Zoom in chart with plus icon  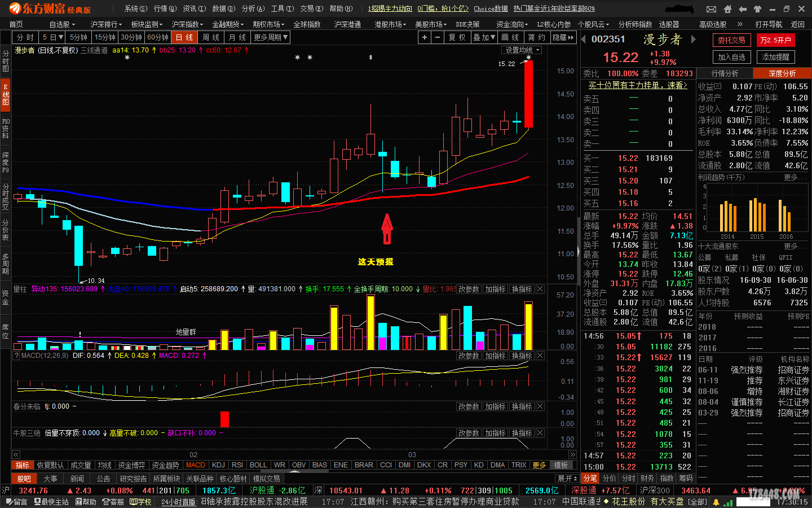[x=424, y=37]
